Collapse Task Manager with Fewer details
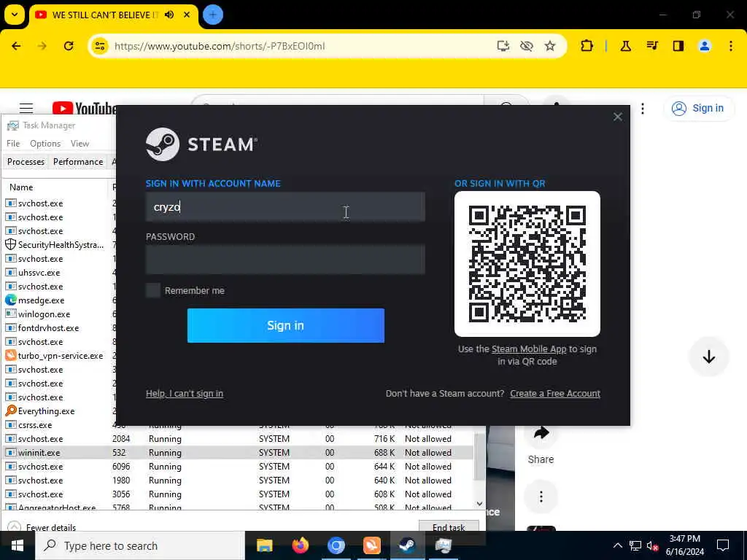This screenshot has height=560, width=747. pyautogui.click(x=42, y=527)
